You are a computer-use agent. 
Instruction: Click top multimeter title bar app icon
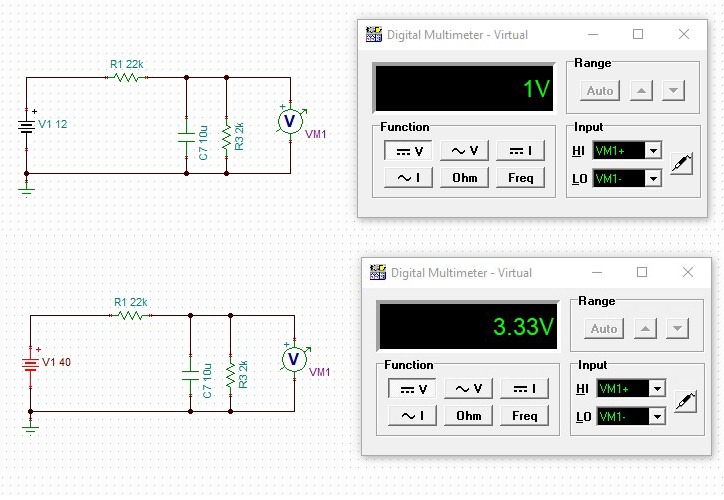(374, 34)
